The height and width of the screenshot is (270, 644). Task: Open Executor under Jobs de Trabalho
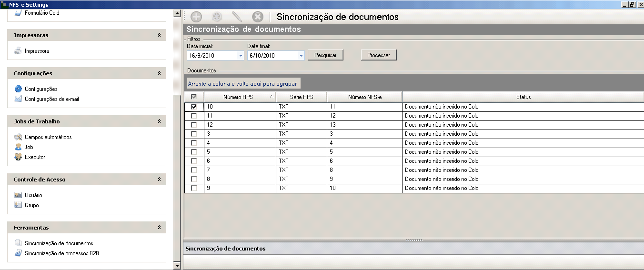(x=35, y=157)
